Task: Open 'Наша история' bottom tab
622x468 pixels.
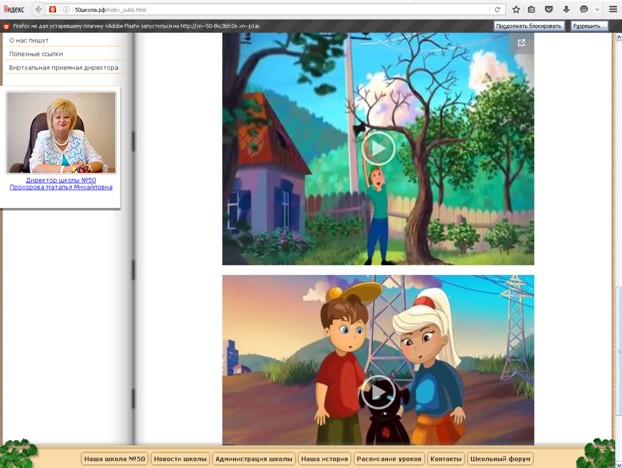Action: pyautogui.click(x=324, y=459)
